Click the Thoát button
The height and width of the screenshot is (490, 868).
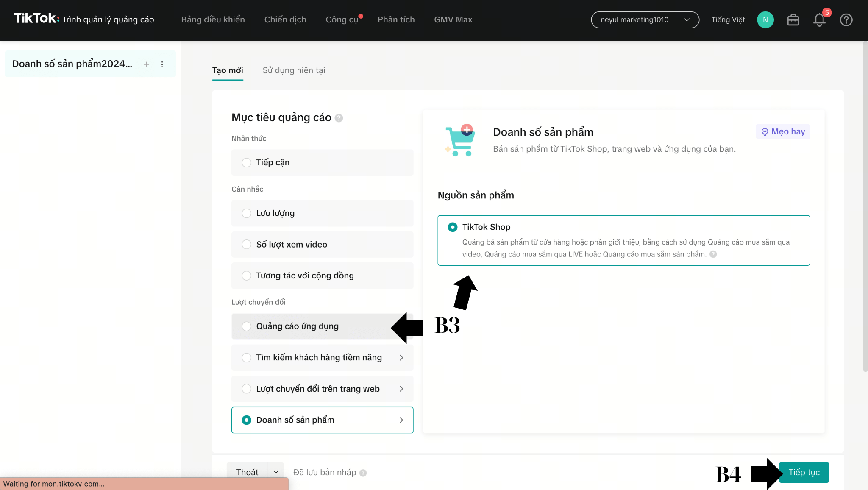coord(247,472)
